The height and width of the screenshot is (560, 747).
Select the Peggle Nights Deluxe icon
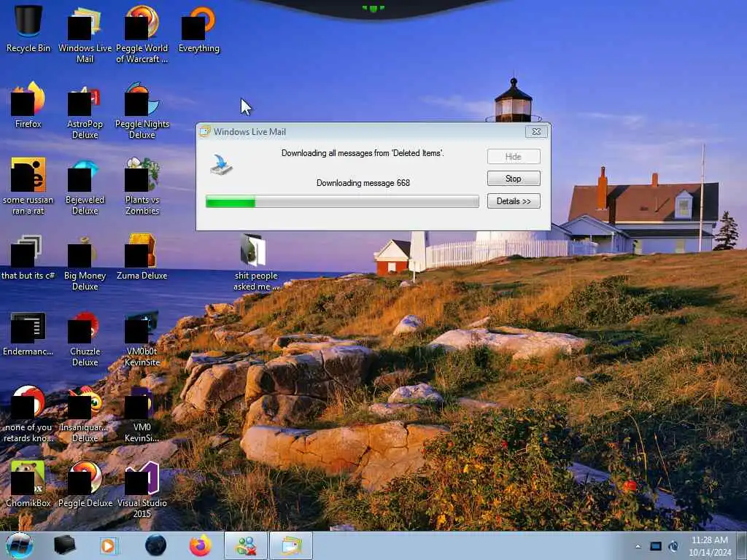tap(142, 111)
